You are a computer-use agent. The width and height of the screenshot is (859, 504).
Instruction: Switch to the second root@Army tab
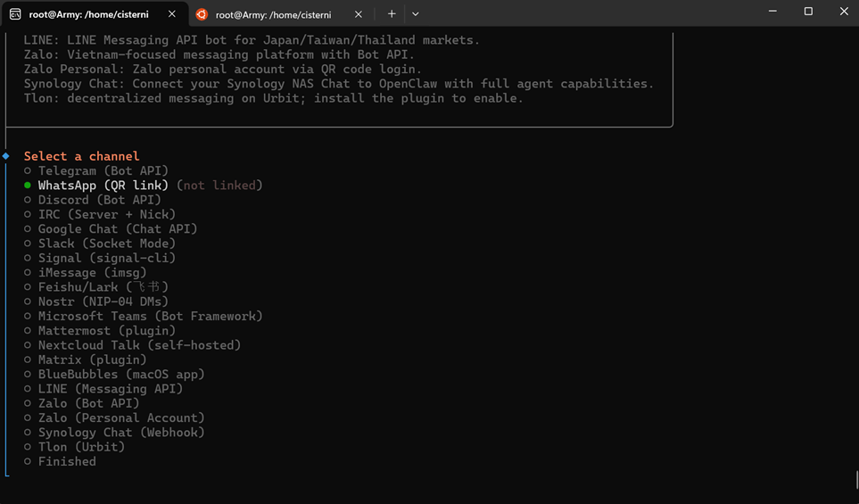tap(273, 14)
